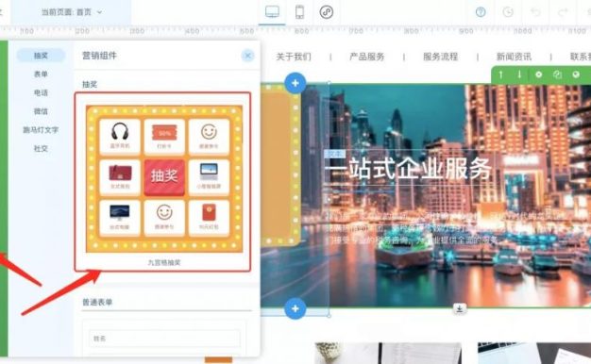Click the 姓名 input in 普通表单
591x364 pixels.
164,339
